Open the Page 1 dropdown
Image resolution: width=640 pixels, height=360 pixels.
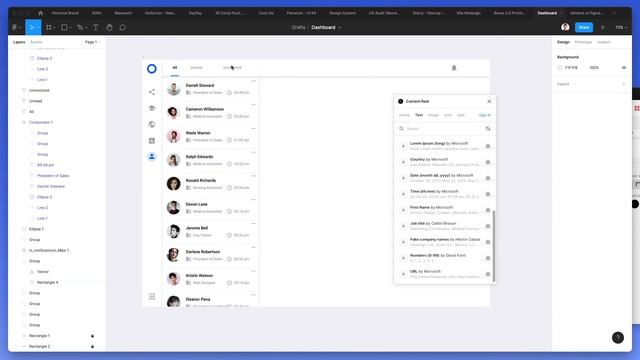(92, 42)
